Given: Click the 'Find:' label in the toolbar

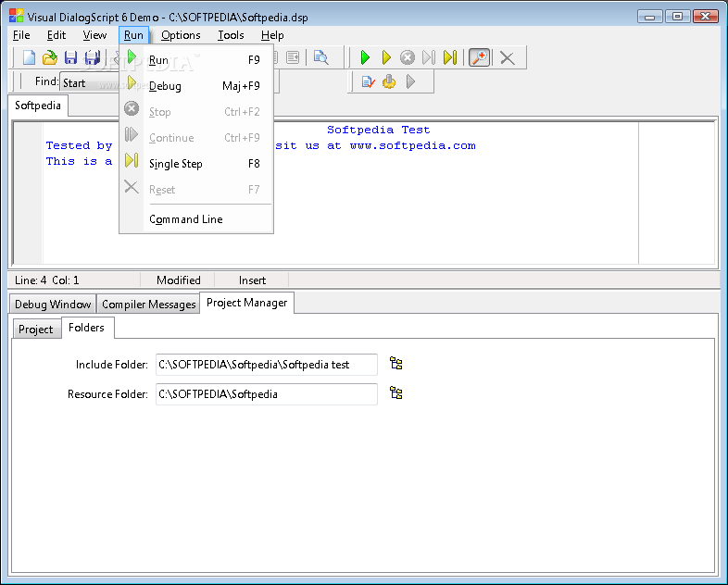Looking at the screenshot, I should pos(46,81).
